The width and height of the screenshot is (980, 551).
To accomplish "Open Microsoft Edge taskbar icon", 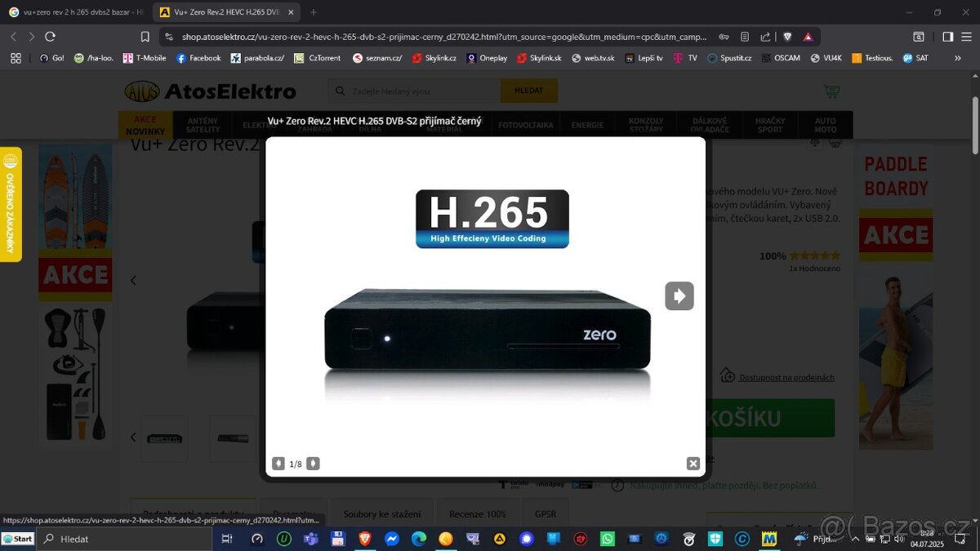I will tap(418, 539).
